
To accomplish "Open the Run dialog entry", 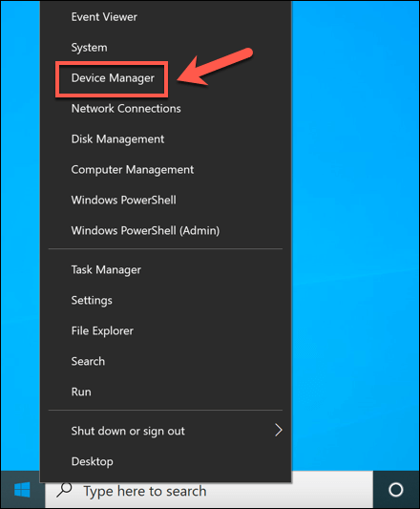I will pos(165,392).
